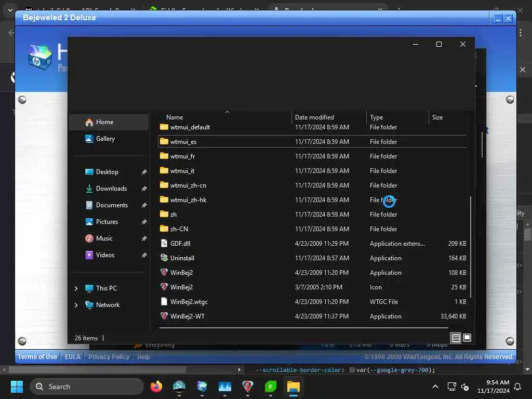Click the 4/23/2009 11:37 PM date cell
The height and width of the screenshot is (399, 532).
[x=322, y=316]
